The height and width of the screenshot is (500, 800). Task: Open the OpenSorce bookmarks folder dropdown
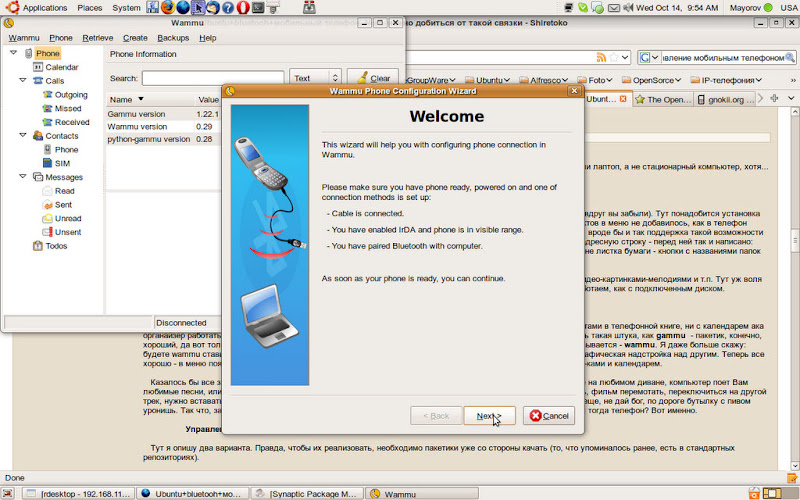tap(652, 80)
